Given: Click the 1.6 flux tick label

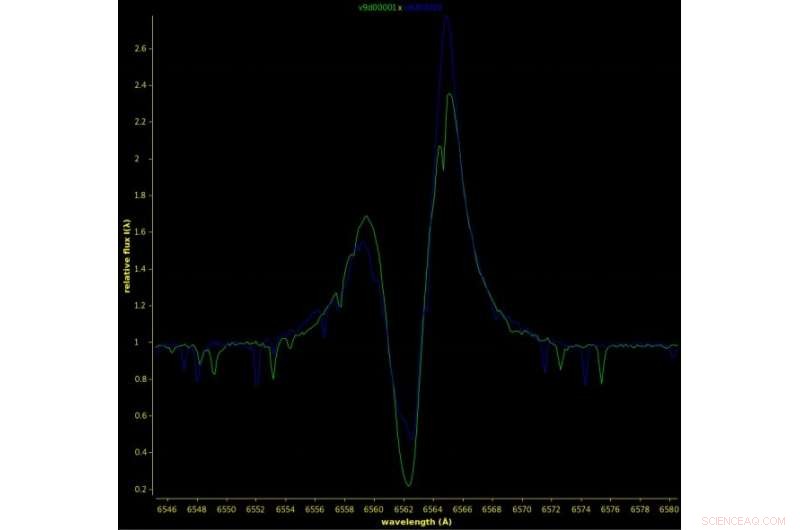Looking at the screenshot, I should click(x=142, y=232).
